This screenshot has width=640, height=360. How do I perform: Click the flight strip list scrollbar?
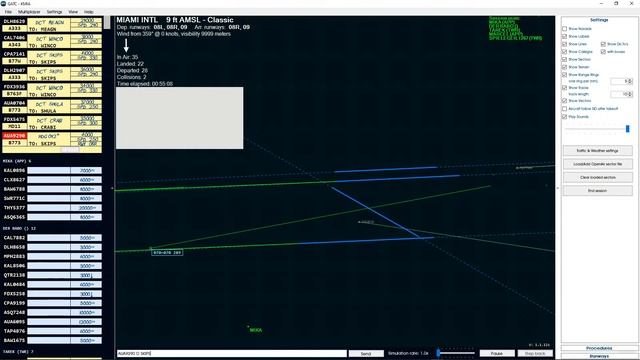107,23
